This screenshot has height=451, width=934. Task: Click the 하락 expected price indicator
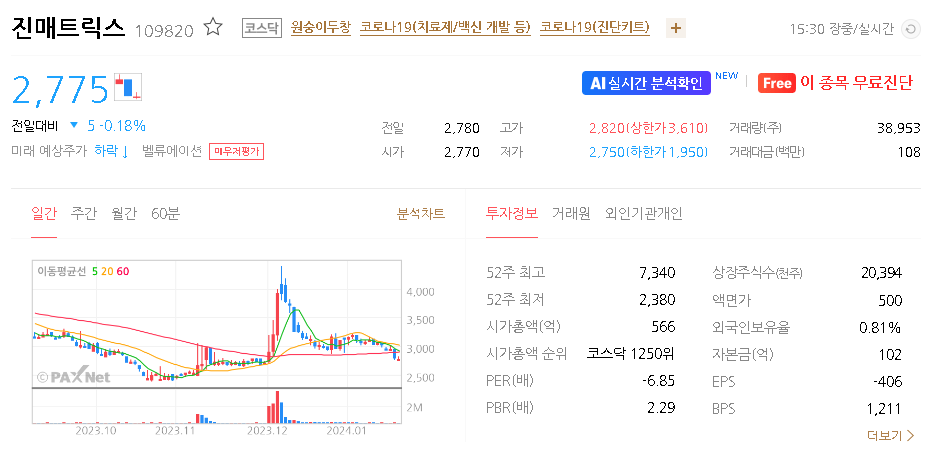pyautogui.click(x=111, y=151)
